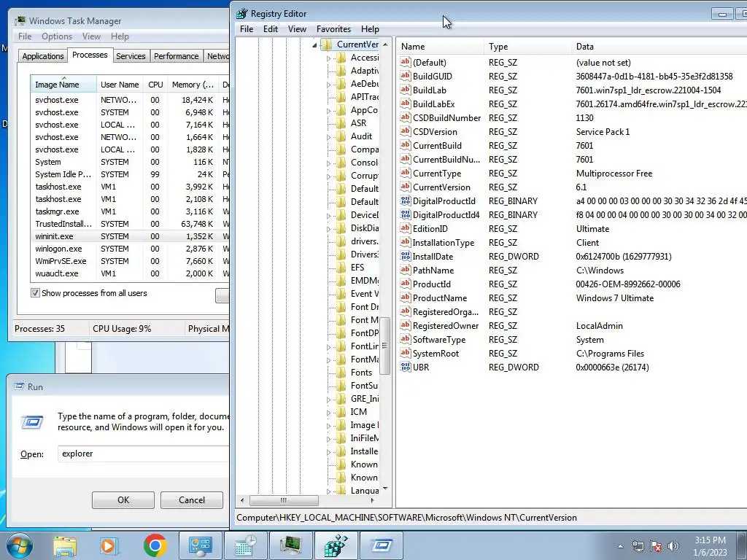
Task: Sort registry values by Name column header
Action: (440, 47)
